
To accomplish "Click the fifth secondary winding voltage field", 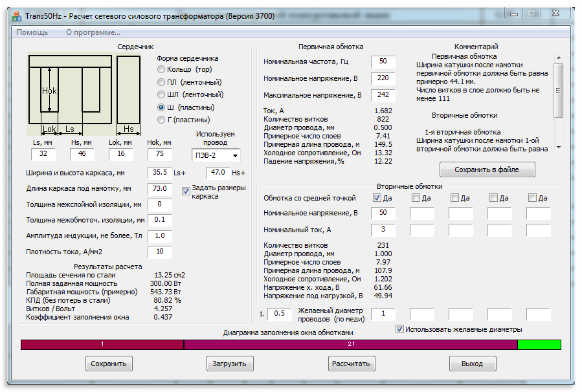I will click(x=539, y=213).
